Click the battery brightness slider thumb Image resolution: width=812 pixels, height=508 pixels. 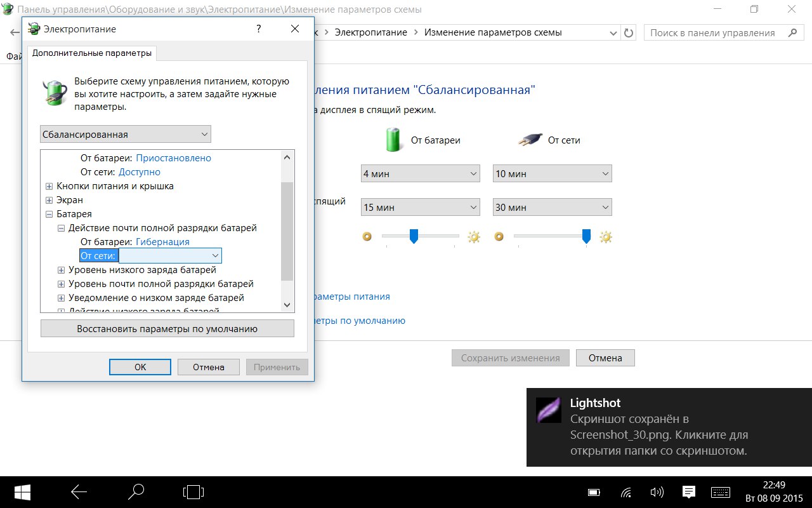point(414,236)
